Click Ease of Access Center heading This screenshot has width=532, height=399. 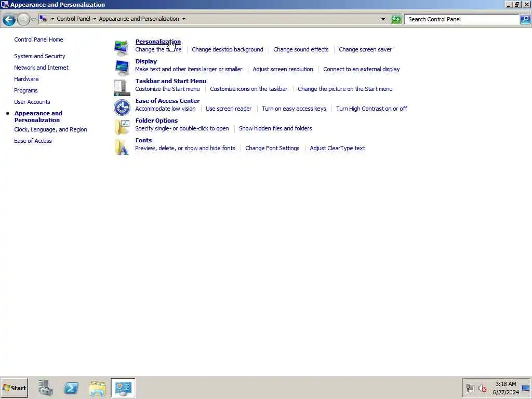(167, 101)
